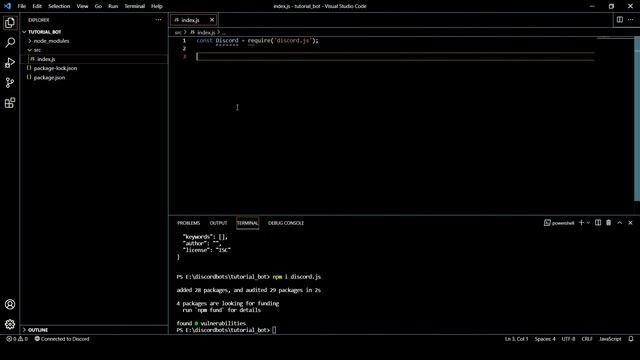Viewport: 640px width, 360px height.
Task: Open the Extensions view
Action: (x=10, y=103)
